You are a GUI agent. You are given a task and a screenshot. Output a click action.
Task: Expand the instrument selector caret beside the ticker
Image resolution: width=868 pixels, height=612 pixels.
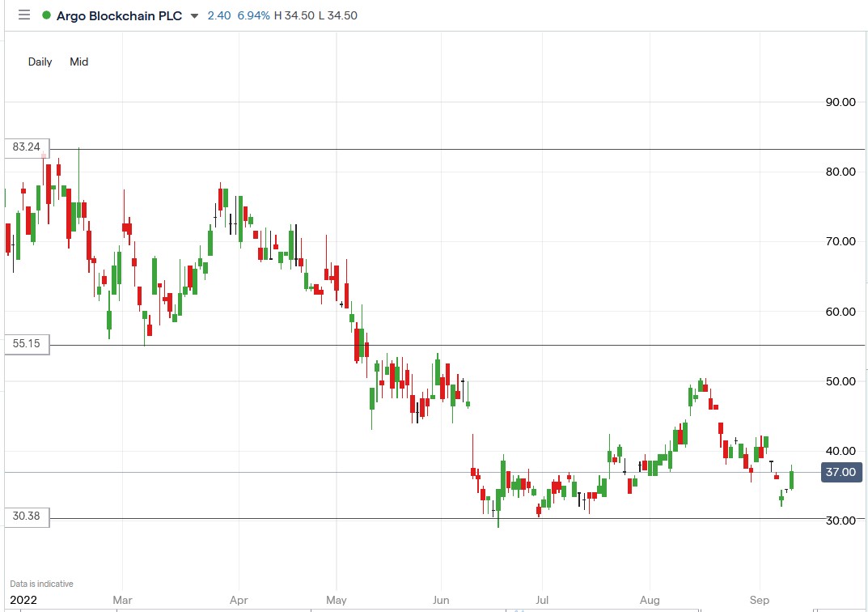pos(193,15)
